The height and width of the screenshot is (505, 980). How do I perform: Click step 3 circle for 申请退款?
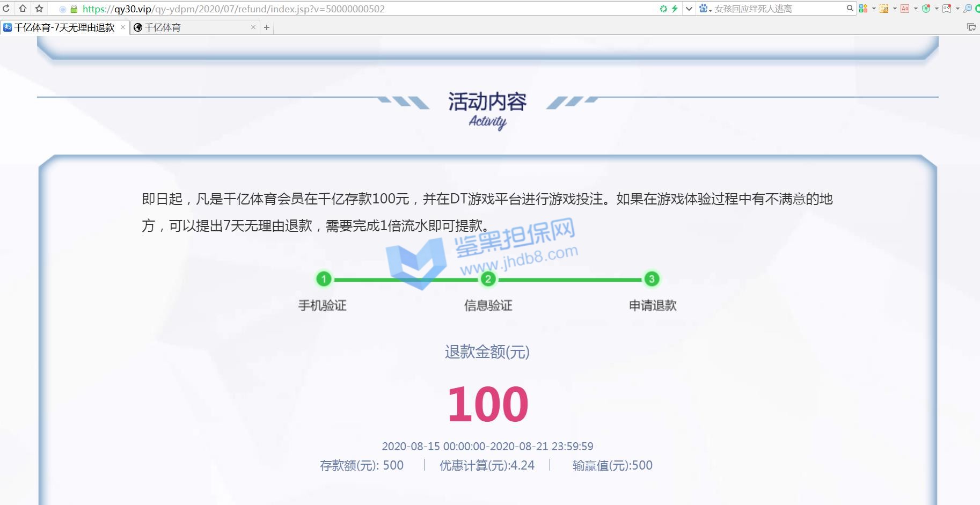(x=652, y=279)
